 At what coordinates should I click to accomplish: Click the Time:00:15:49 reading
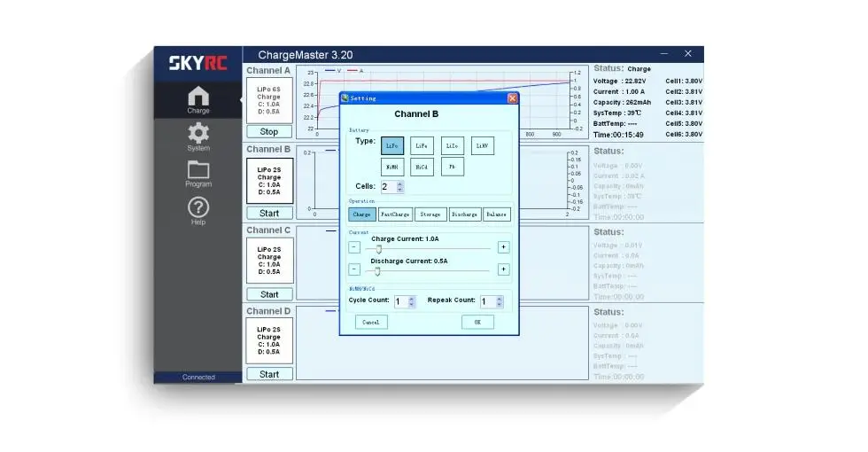618,135
